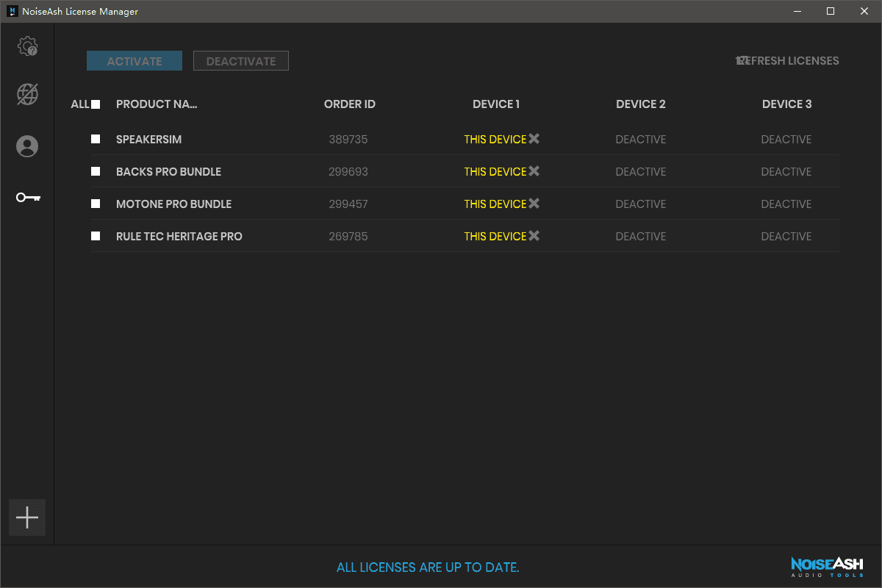Click the plus icon to add license
Viewport: 882px width, 588px height.
pyautogui.click(x=27, y=517)
